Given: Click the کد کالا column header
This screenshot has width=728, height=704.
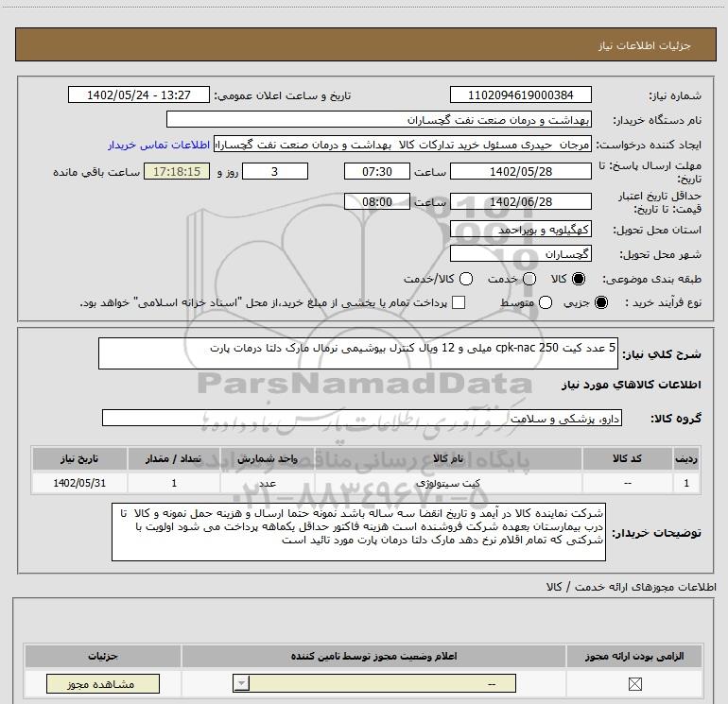Looking at the screenshot, I should pos(627,458).
